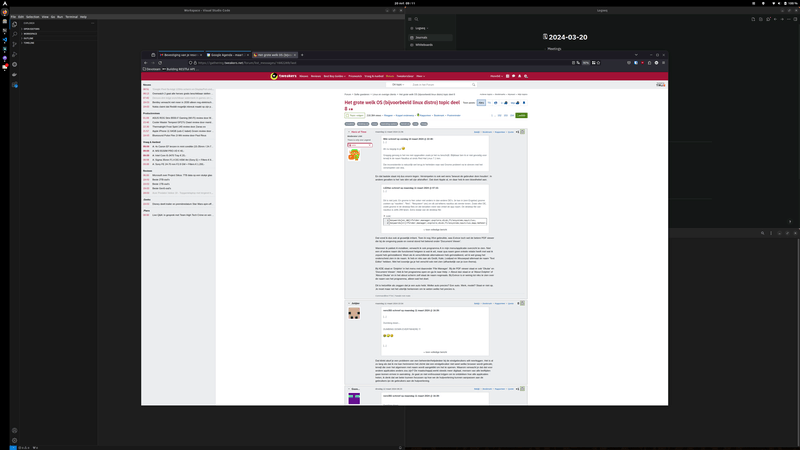The image size is (800, 450).
Task: Open VS Code Manage gear icon
Action: pyautogui.click(x=14, y=440)
